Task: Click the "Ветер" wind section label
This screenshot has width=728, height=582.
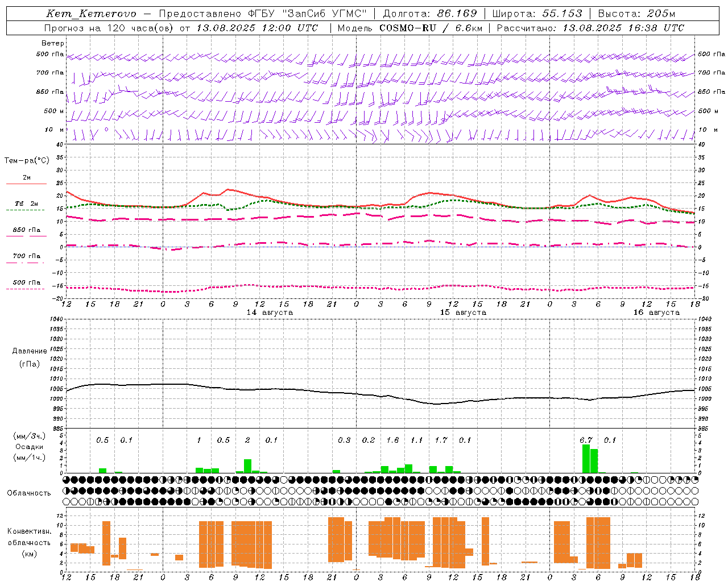Action: click(53, 43)
